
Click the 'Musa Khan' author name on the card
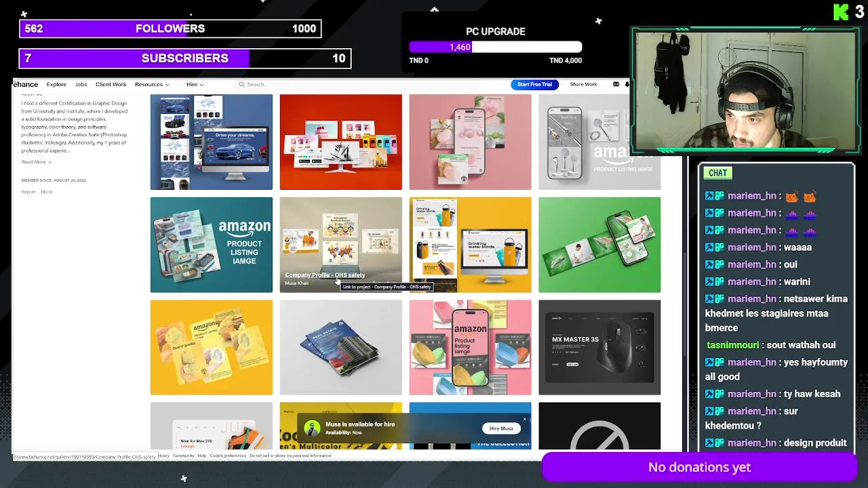pos(296,283)
